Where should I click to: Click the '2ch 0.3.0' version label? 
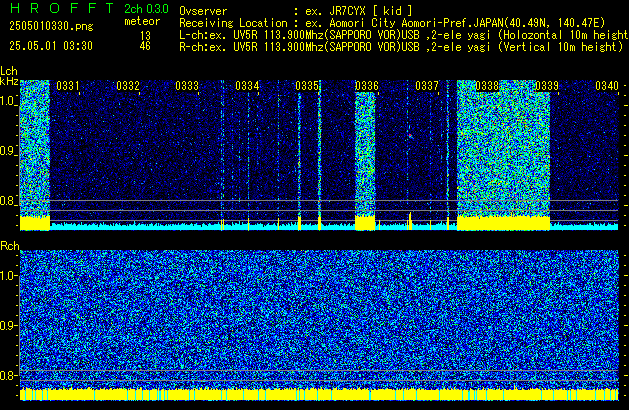pos(146,9)
